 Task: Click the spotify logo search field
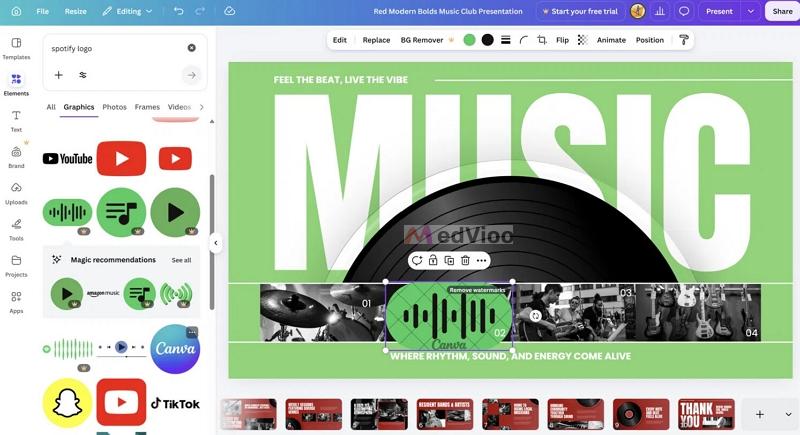(115, 48)
